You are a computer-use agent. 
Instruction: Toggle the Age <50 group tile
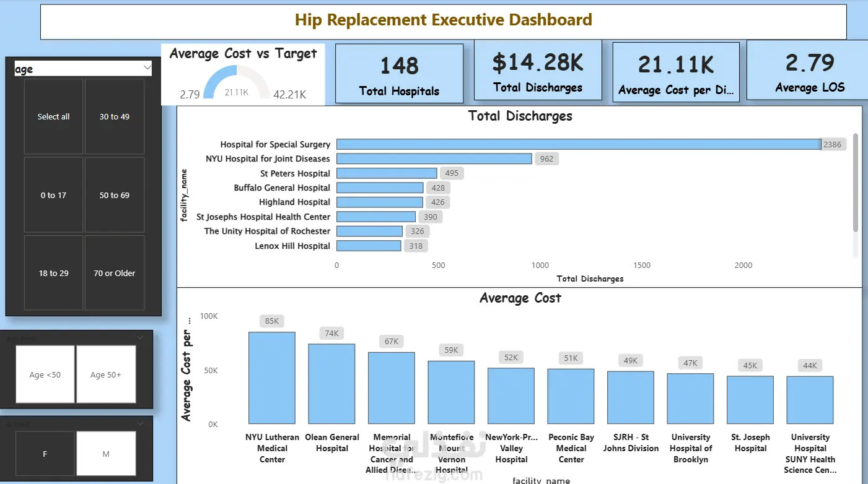coord(45,374)
